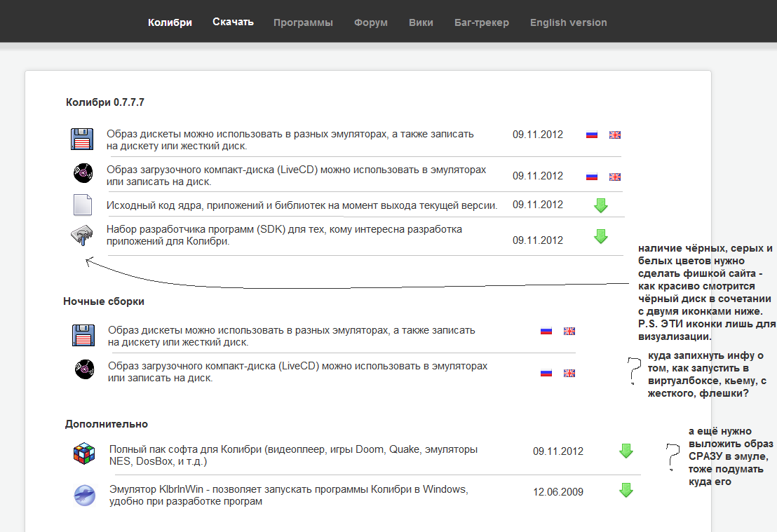The width and height of the screenshot is (777, 532).
Task: Click Russian flag for Kolibri 0.7.7.7 floppy image
Action: 591,135
